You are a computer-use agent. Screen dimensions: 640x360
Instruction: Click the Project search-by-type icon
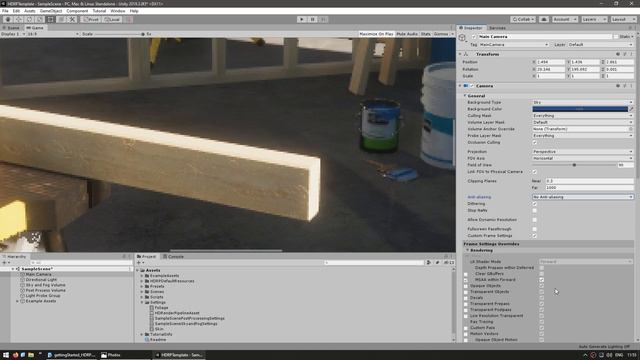click(x=429, y=262)
